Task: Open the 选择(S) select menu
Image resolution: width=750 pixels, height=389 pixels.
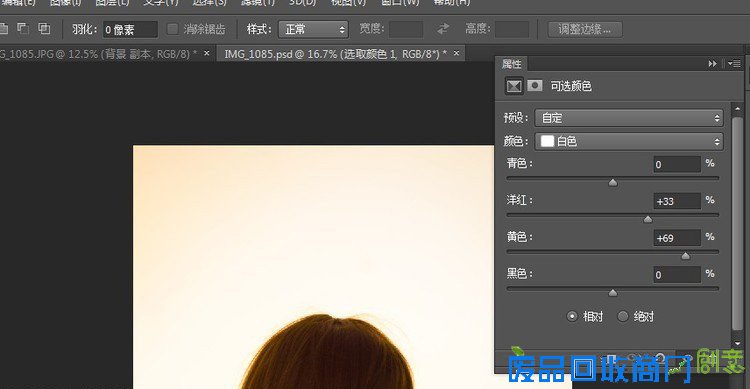Action: 209,2
